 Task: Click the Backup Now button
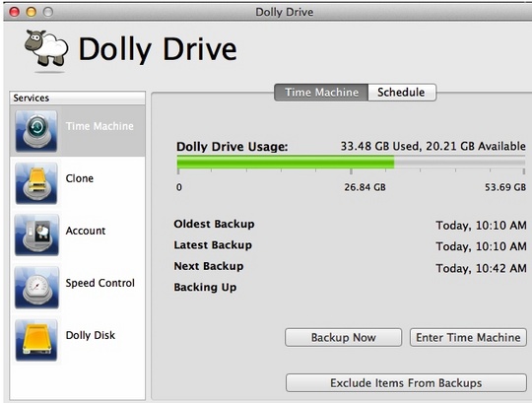click(x=344, y=338)
